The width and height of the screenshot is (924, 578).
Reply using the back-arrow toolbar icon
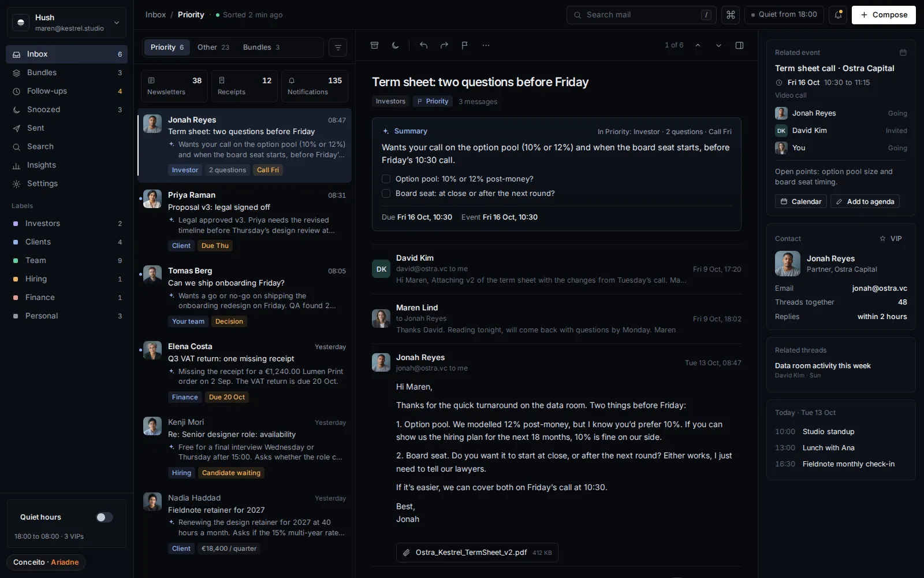[x=423, y=45]
